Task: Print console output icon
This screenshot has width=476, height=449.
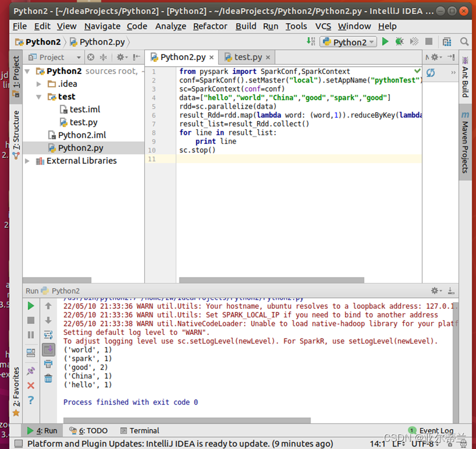Action: [49, 363]
